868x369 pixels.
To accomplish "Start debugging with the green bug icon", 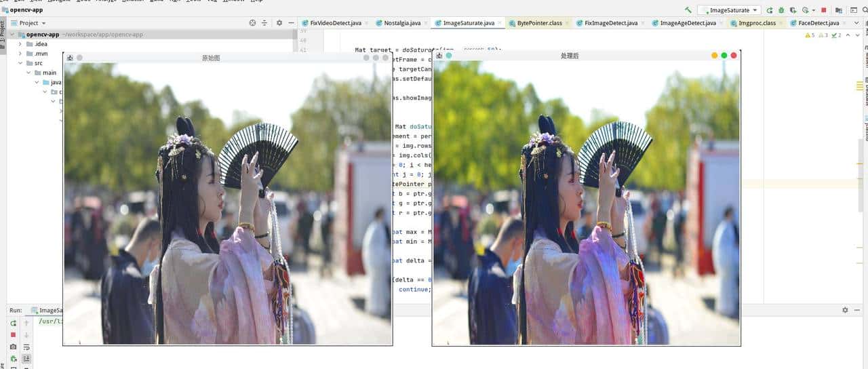I will tap(781, 10).
